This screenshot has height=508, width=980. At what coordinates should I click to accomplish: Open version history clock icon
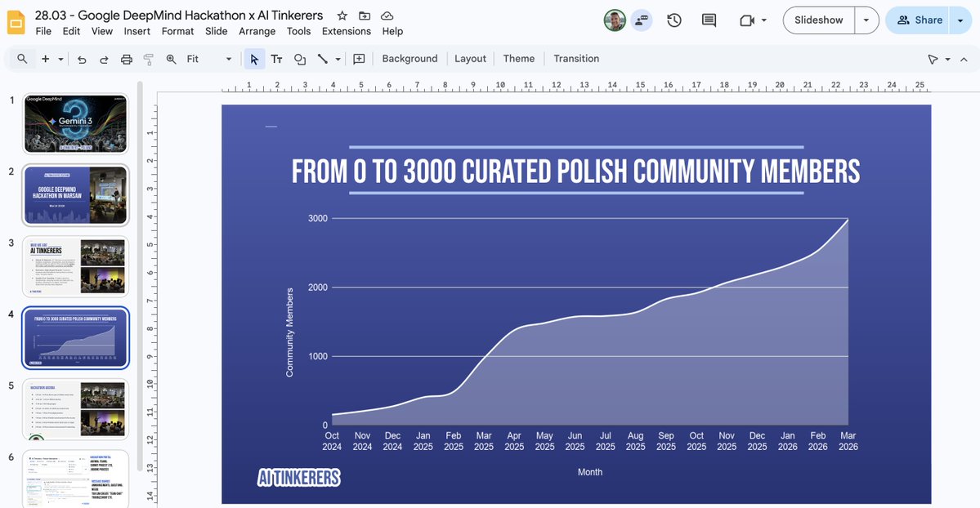[673, 20]
